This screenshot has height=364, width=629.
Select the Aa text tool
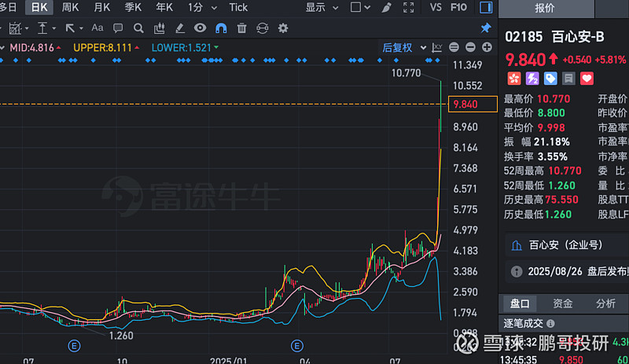click(97, 28)
